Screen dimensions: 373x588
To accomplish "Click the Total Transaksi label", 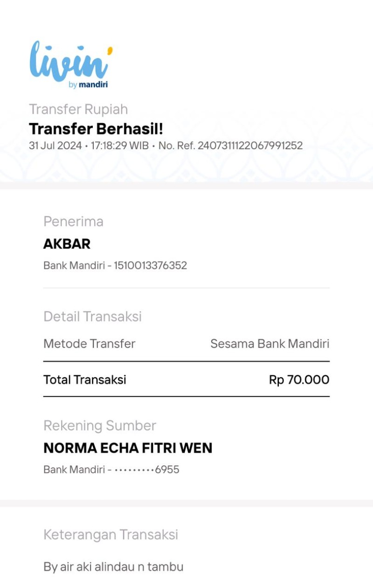I will 84,380.
